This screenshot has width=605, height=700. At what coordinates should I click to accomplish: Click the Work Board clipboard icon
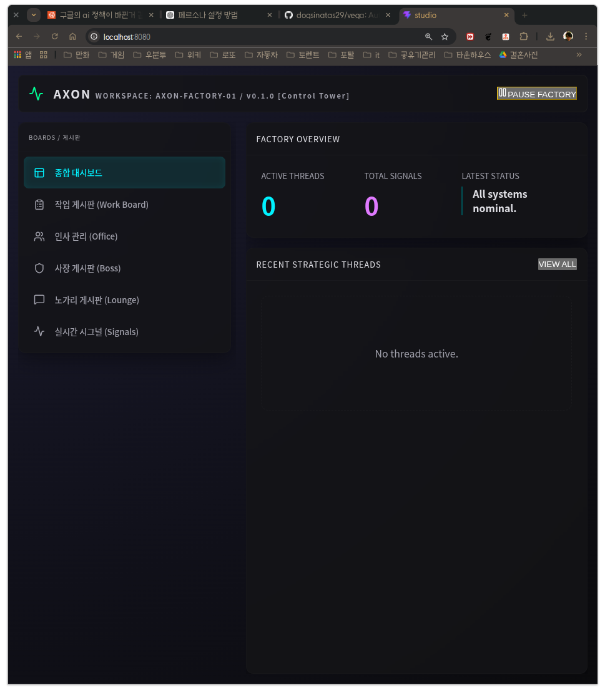[39, 205]
